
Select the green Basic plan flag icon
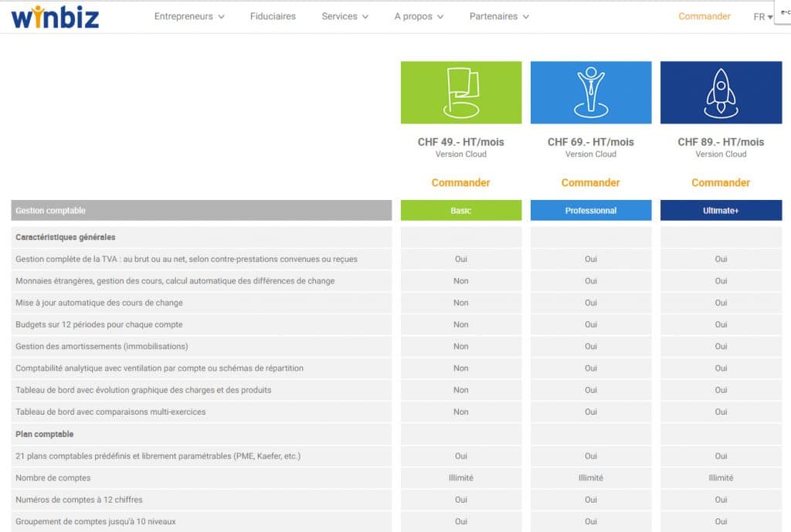point(461,93)
